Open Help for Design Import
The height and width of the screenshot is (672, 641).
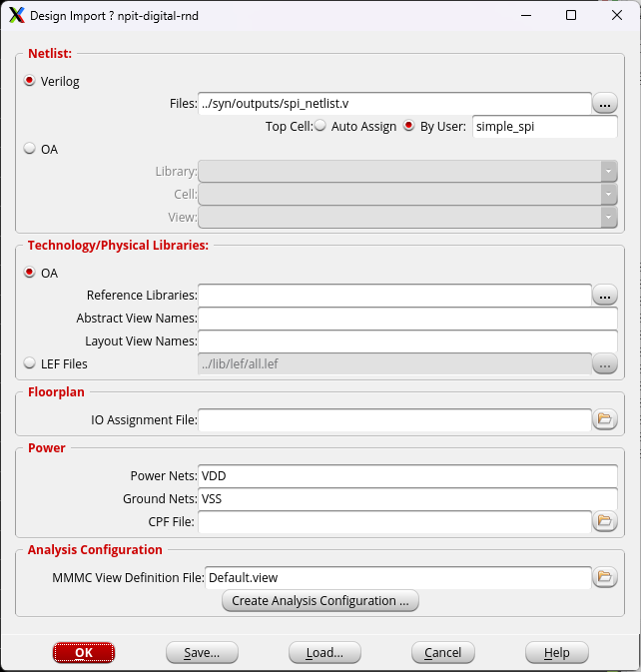pos(557,652)
